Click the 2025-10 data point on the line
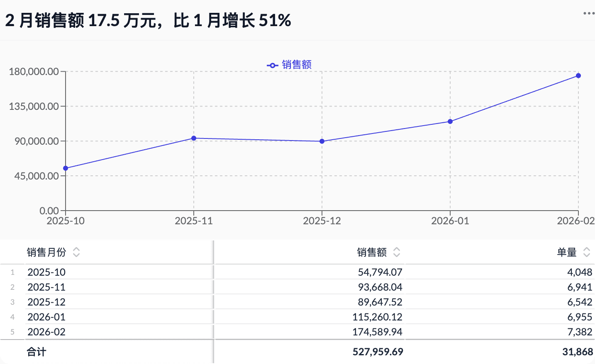Image resolution: width=595 pixels, height=364 pixels. click(66, 168)
